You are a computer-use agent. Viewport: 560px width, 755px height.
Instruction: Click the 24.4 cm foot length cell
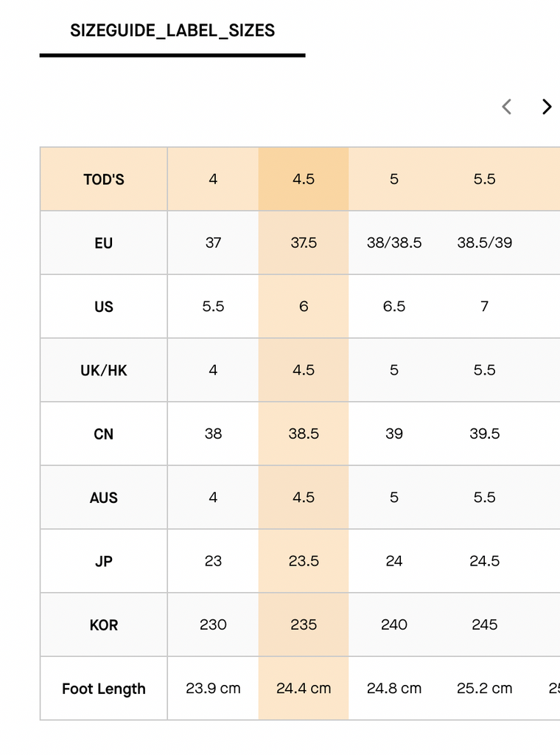tap(304, 688)
